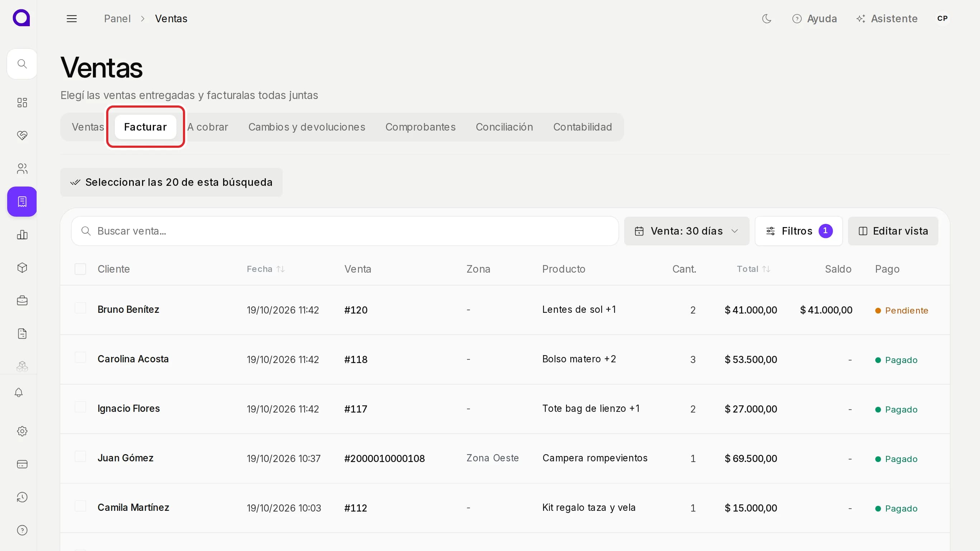
Task: Open the sidebar help question mark icon
Action: tap(22, 530)
